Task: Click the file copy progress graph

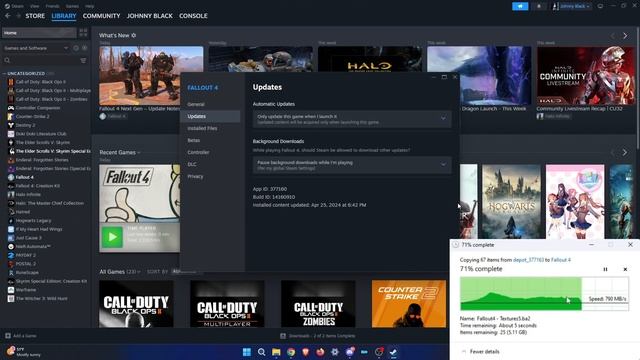Action: pos(544,293)
